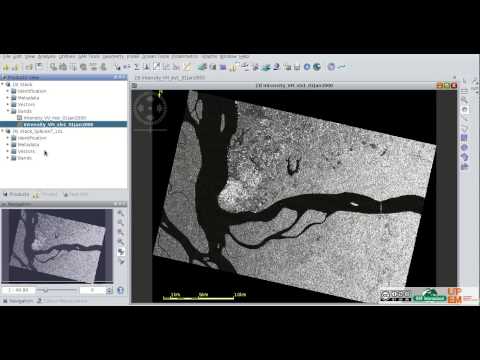480x360 pixels.
Task: Click the bottom icon of right toolbar
Action: coord(465,166)
